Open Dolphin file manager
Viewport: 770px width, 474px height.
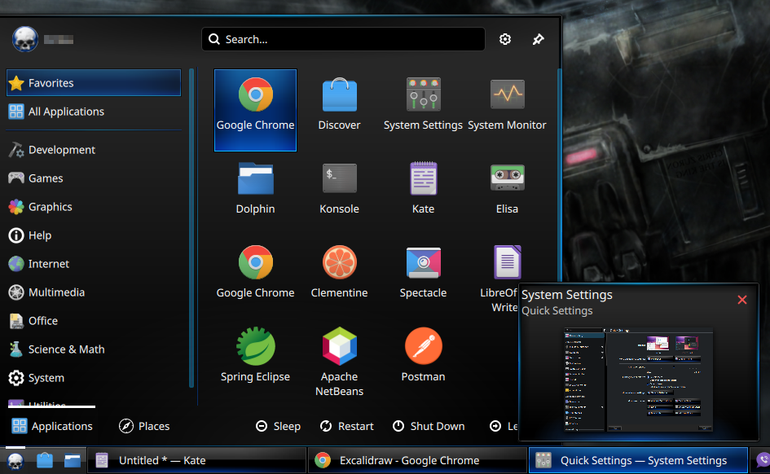(255, 188)
